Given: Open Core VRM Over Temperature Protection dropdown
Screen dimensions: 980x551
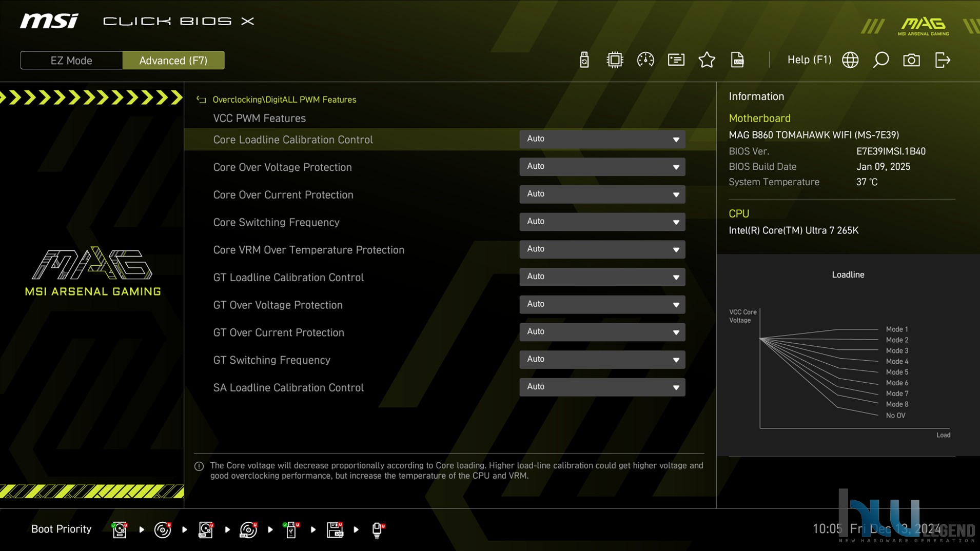Looking at the screenshot, I should pos(602,249).
